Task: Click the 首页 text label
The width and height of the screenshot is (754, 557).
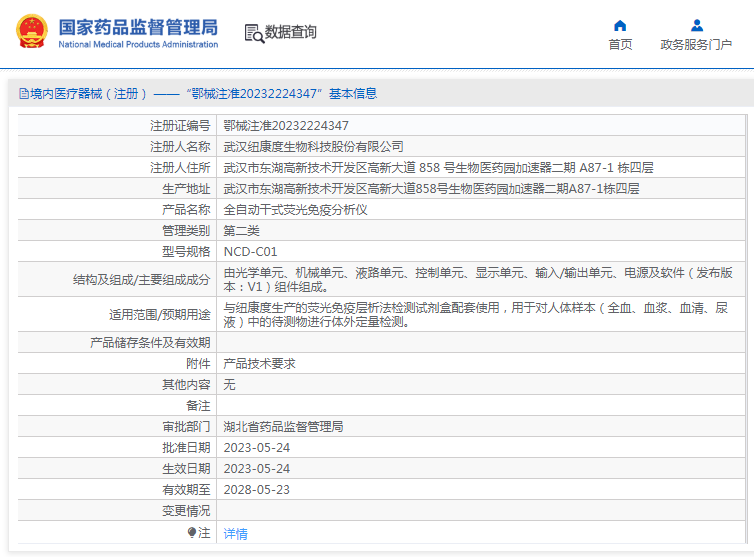Action: click(620, 45)
